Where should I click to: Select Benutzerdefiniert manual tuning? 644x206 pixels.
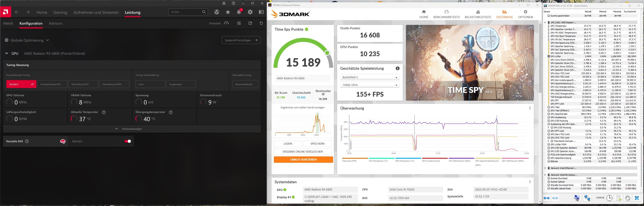245,84
